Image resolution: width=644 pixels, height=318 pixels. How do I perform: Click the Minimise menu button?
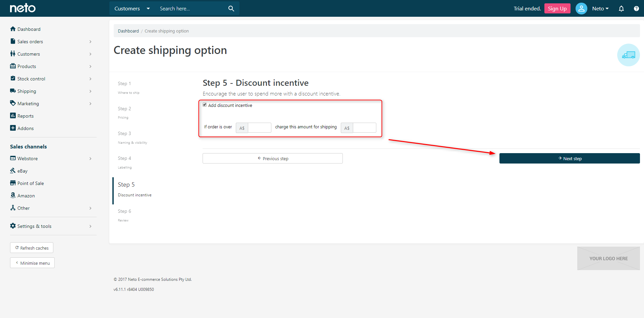33,263
